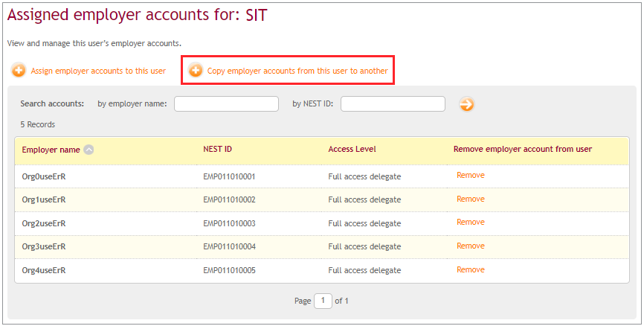Click the NEST ID column header
The image size is (644, 326).
click(218, 149)
